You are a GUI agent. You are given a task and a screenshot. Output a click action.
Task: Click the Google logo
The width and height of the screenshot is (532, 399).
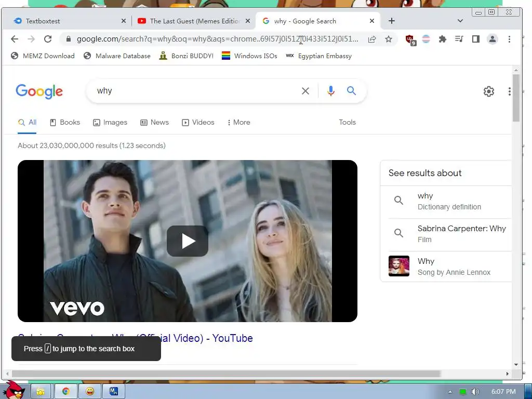tap(39, 91)
